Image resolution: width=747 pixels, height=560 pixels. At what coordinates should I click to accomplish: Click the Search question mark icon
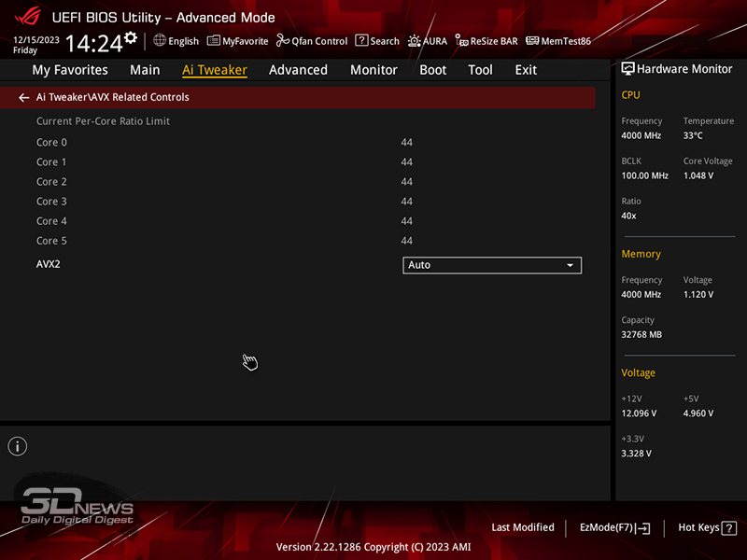click(x=361, y=40)
